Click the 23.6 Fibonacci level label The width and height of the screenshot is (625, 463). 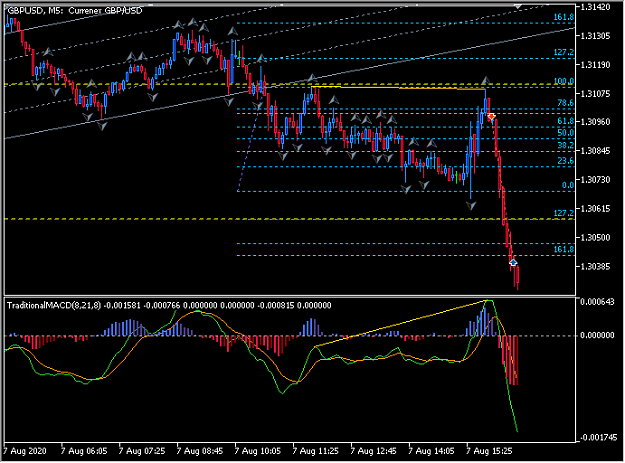click(x=566, y=161)
